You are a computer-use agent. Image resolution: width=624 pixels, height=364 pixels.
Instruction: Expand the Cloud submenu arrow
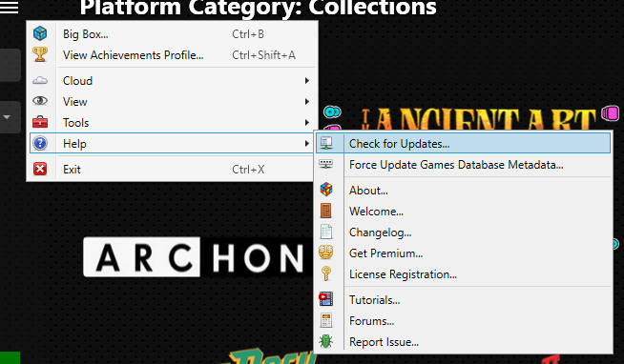307,81
